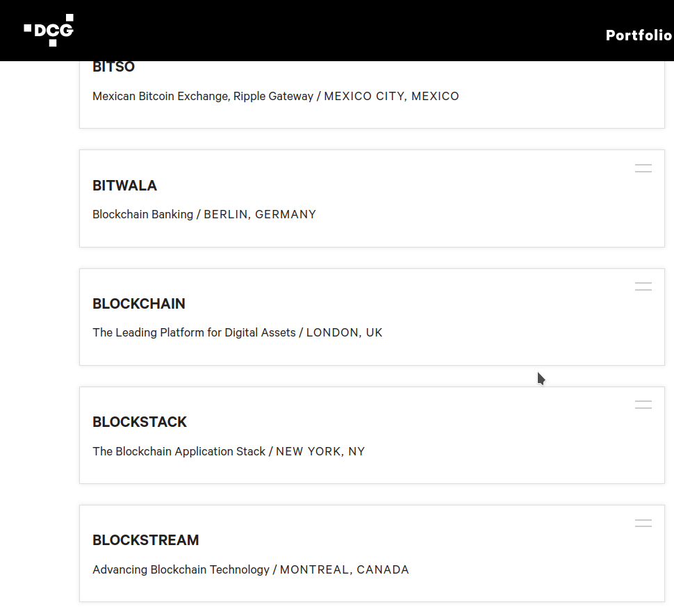Open the BLOCKCHAIN company title
Viewport: 674px width, 616px height.
[x=139, y=304]
